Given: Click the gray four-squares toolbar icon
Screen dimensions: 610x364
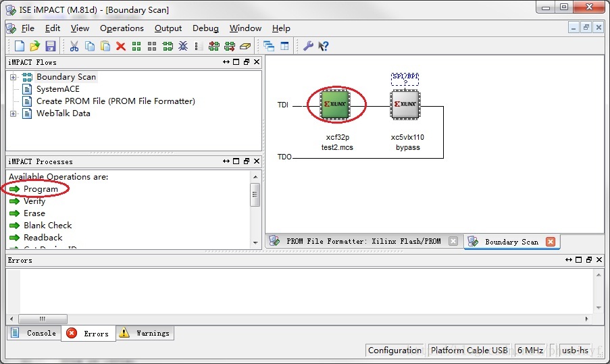Looking at the screenshot, I should [152, 47].
